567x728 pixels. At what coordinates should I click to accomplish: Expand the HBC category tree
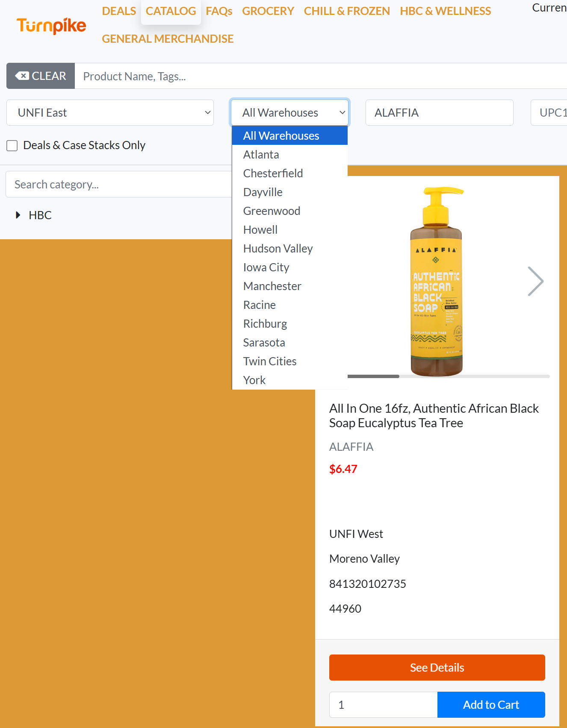pyautogui.click(x=18, y=215)
